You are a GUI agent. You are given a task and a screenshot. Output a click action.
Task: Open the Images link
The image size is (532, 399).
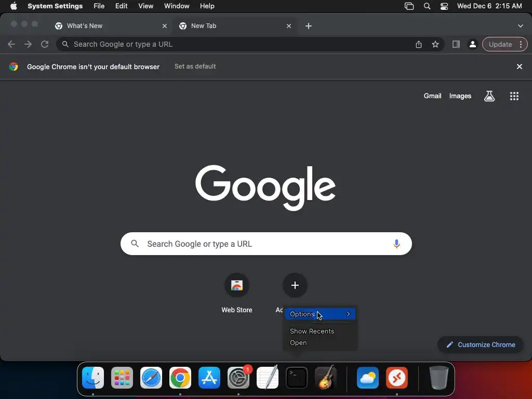tap(460, 96)
